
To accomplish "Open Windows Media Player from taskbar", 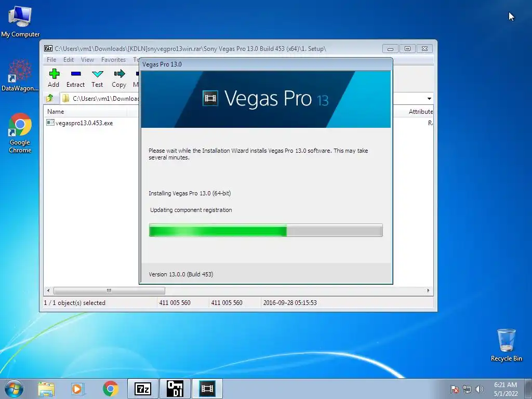I will pyautogui.click(x=78, y=389).
